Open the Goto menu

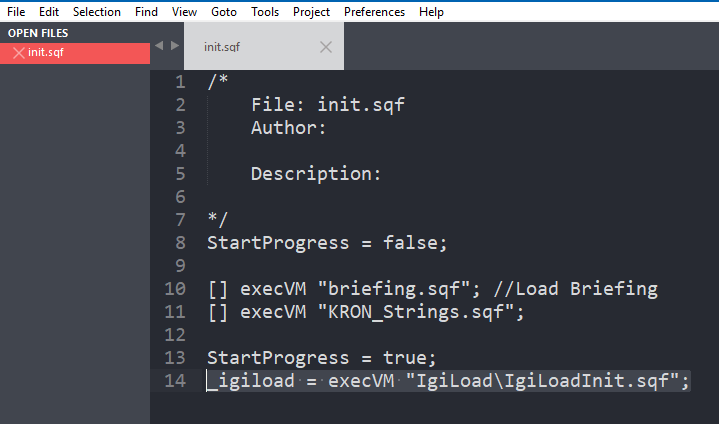[224, 12]
